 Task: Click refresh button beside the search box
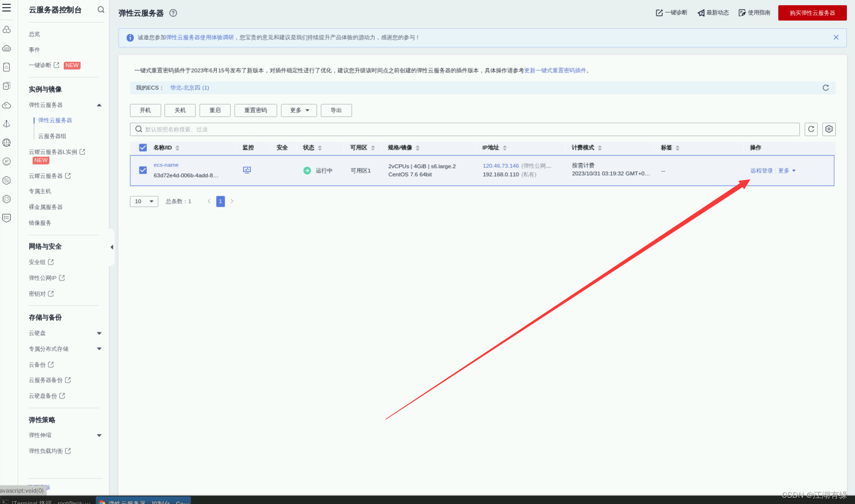click(811, 129)
